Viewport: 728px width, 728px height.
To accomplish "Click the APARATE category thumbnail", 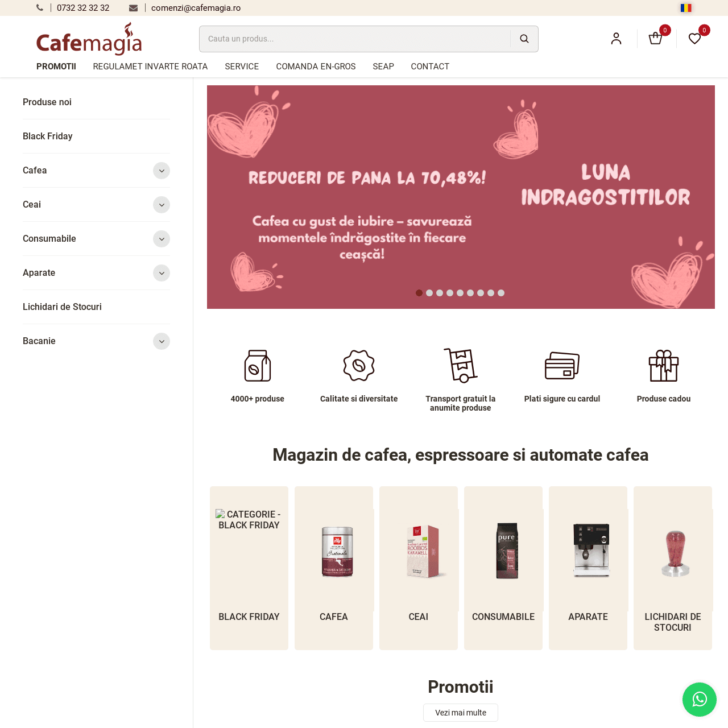I will (x=588, y=551).
